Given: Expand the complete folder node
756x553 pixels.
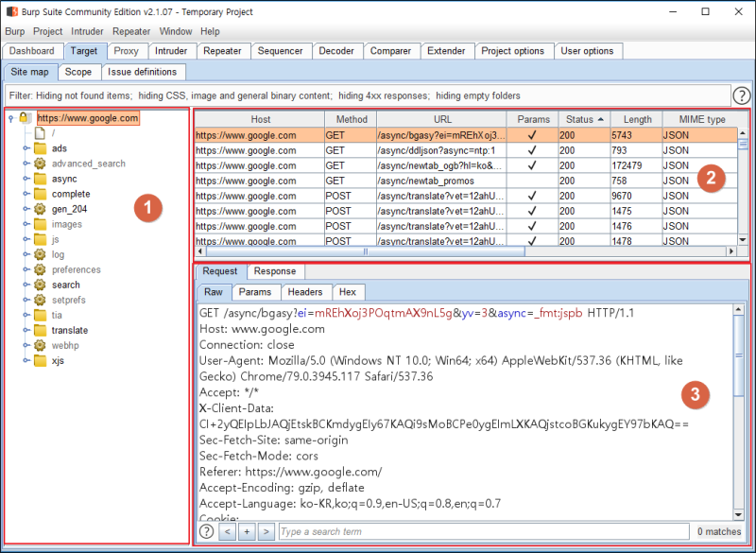Looking at the screenshot, I should coord(26,194).
